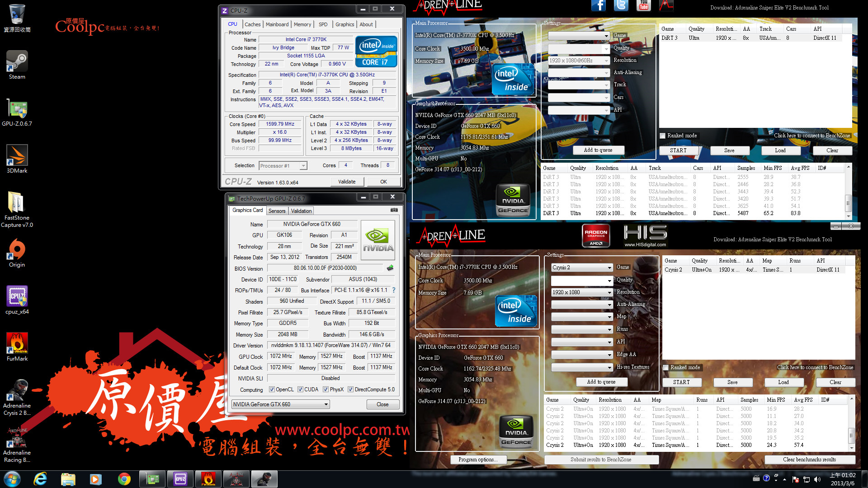The width and height of the screenshot is (868, 488).
Task: Open the 1920 x 1080 Resolution dropdown in the Crysis 2 window
Action: click(582, 292)
